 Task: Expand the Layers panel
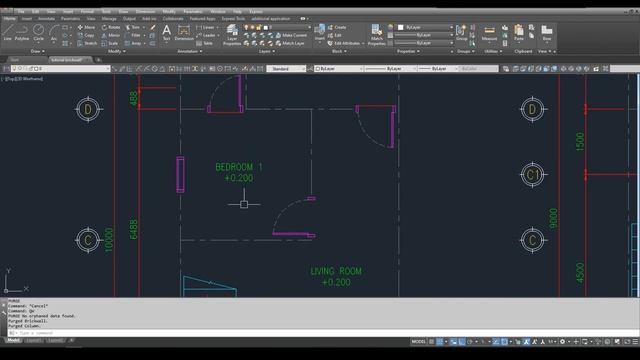[x=267, y=51]
